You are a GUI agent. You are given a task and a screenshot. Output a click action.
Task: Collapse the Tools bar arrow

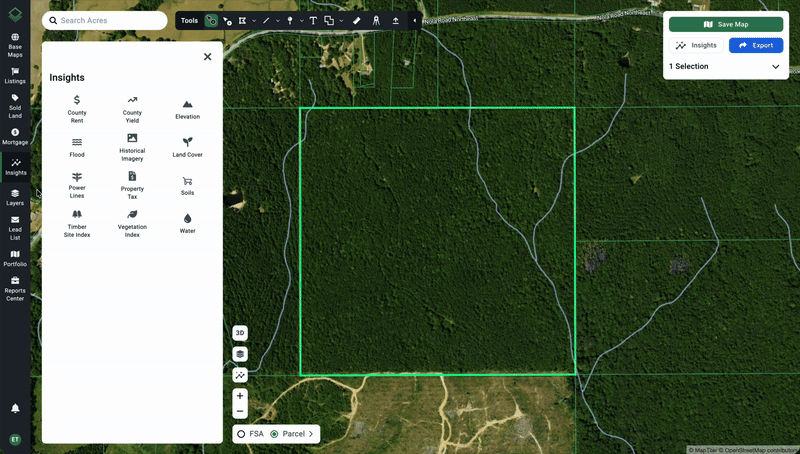tap(414, 20)
